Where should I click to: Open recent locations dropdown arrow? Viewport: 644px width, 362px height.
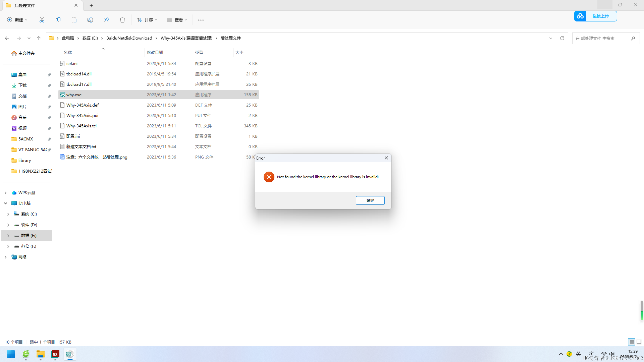(x=29, y=38)
